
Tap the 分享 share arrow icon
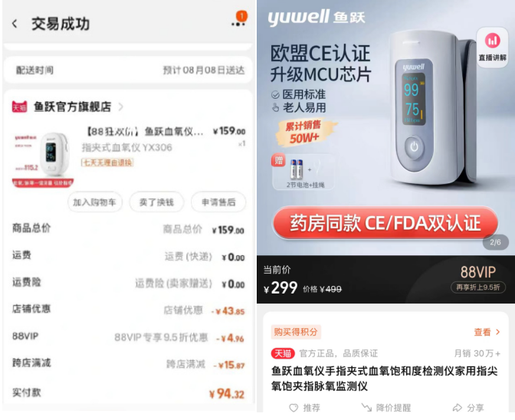pyautogui.click(x=458, y=408)
